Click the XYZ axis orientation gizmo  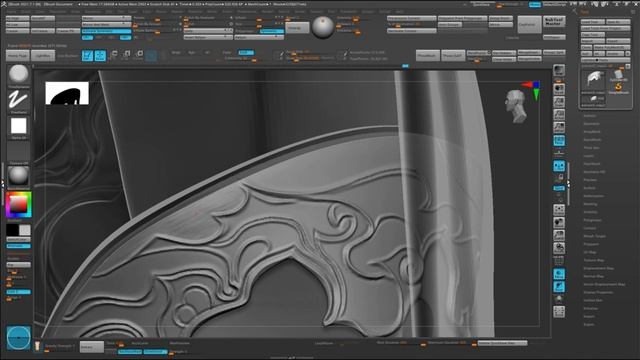pos(533,90)
